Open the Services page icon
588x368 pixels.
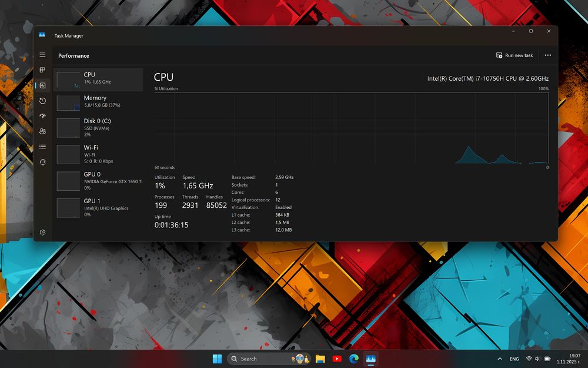tap(42, 163)
